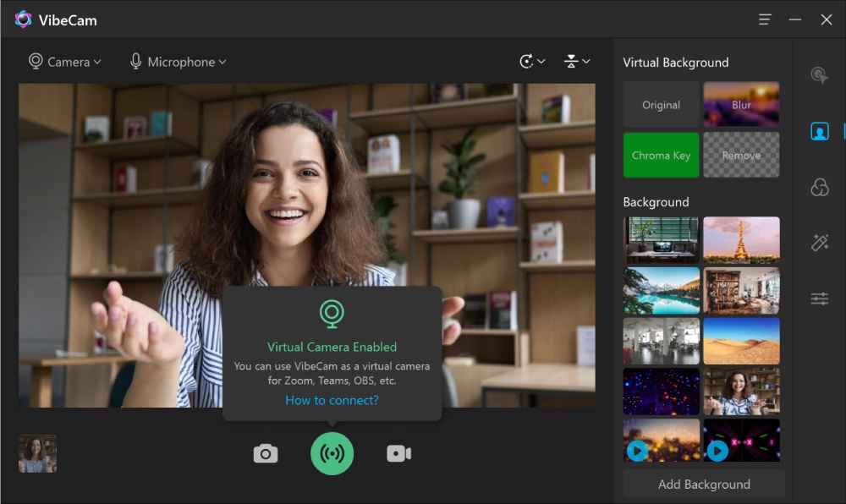Choose the Eiffel Tower background thumbnail
This screenshot has width=846, height=504.
tap(741, 240)
